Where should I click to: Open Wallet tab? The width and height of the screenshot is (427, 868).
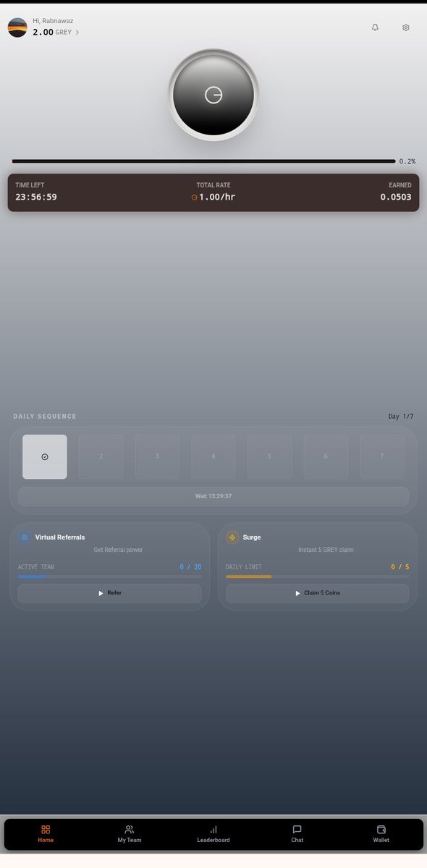[381, 834]
